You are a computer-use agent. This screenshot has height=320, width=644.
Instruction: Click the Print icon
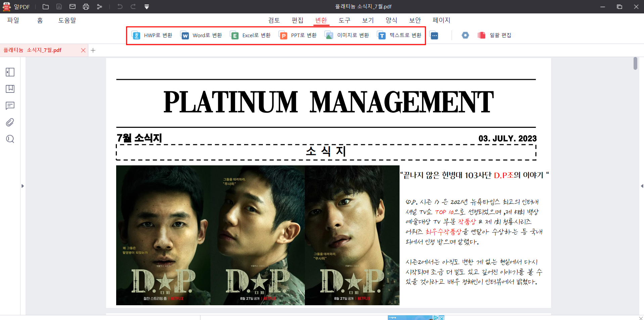[86, 7]
